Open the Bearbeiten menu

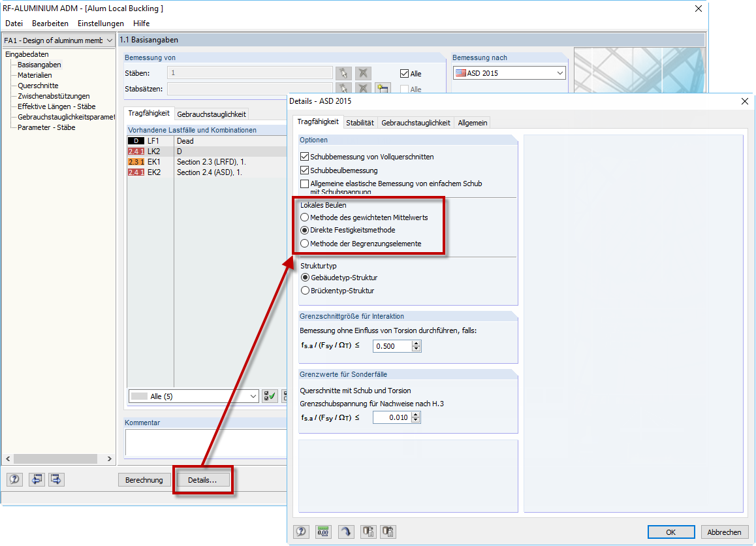click(x=50, y=23)
